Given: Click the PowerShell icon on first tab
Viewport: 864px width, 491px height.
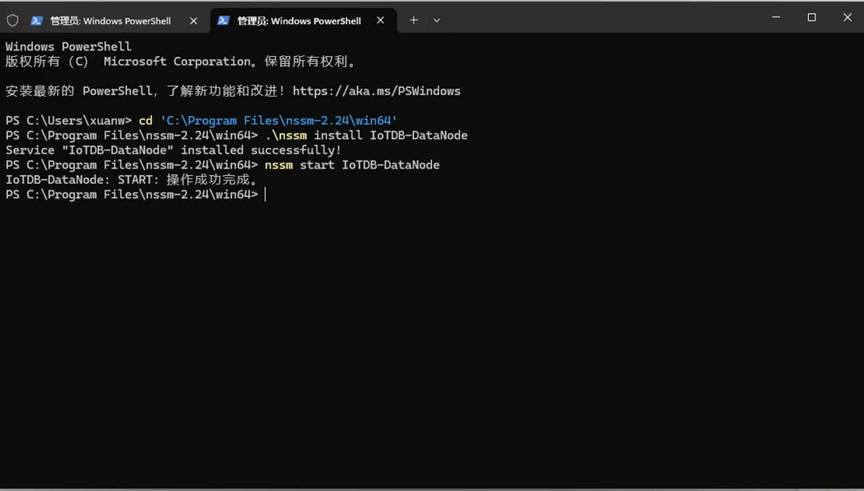Looking at the screenshot, I should point(36,20).
